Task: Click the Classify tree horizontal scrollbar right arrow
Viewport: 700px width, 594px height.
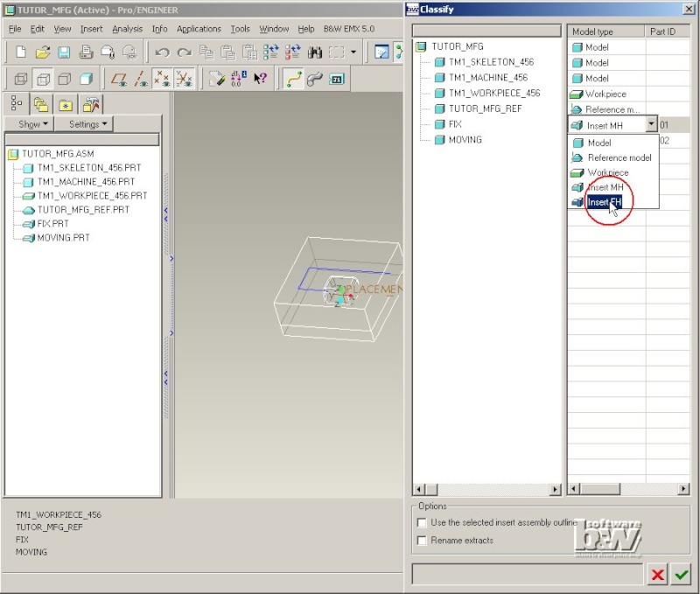Action: pyautogui.click(x=555, y=490)
